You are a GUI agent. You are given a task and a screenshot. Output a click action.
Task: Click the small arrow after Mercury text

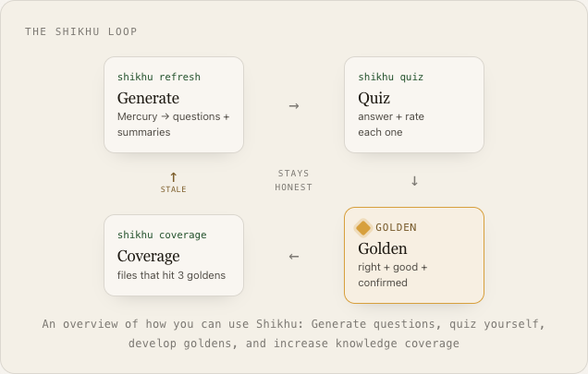pos(165,116)
